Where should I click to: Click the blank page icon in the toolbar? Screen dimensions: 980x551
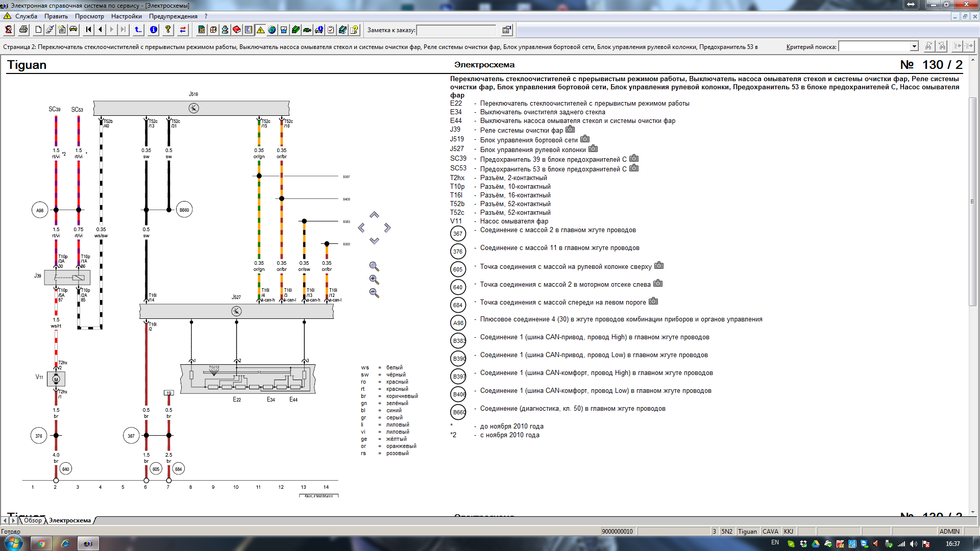38,30
